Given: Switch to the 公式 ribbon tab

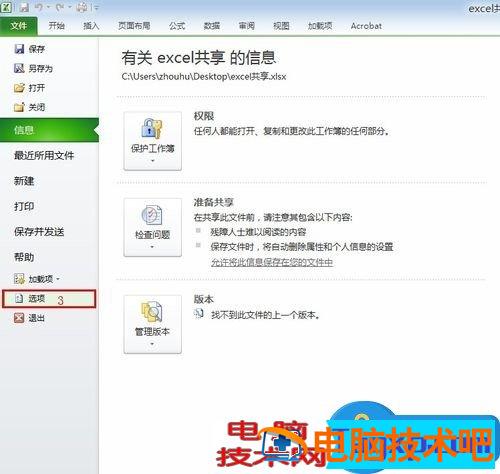Looking at the screenshot, I should pos(177,26).
